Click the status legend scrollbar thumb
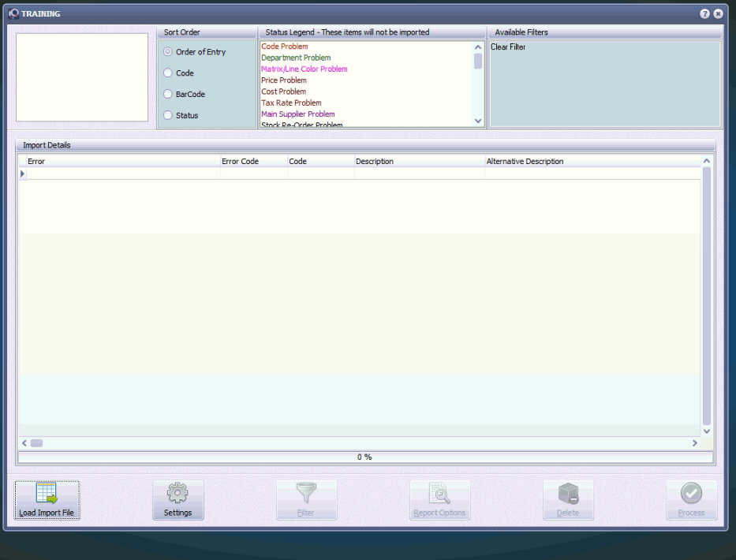The width and height of the screenshot is (736, 560). click(x=478, y=61)
